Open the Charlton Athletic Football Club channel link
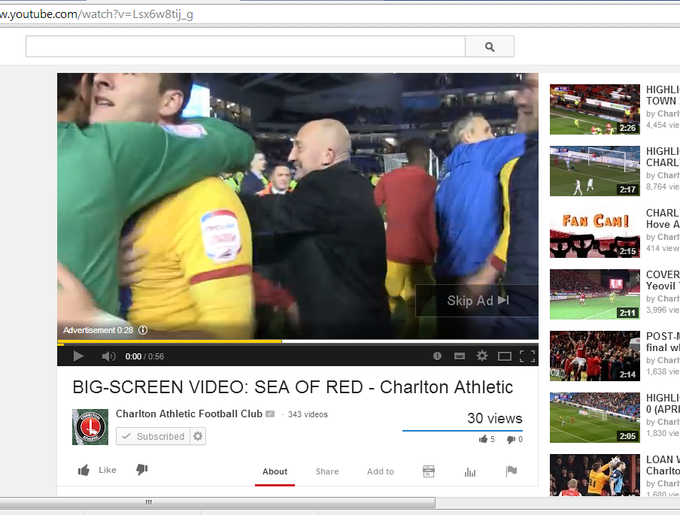The height and width of the screenshot is (515, 680). pyautogui.click(x=189, y=414)
